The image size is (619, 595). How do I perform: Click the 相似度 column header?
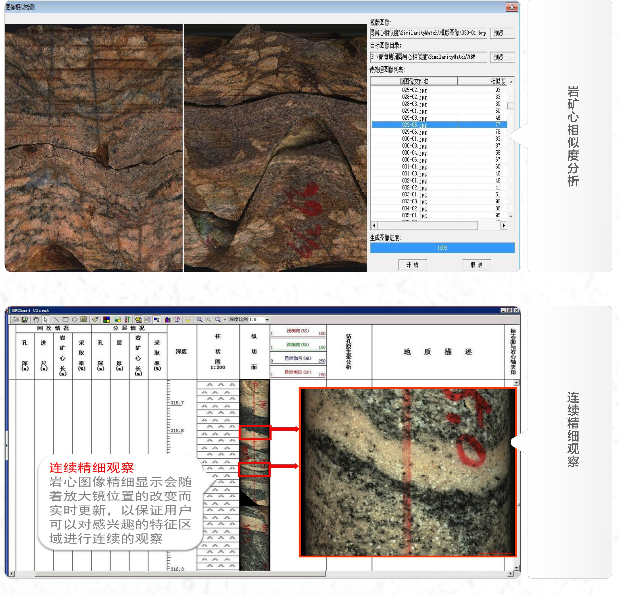tap(498, 81)
